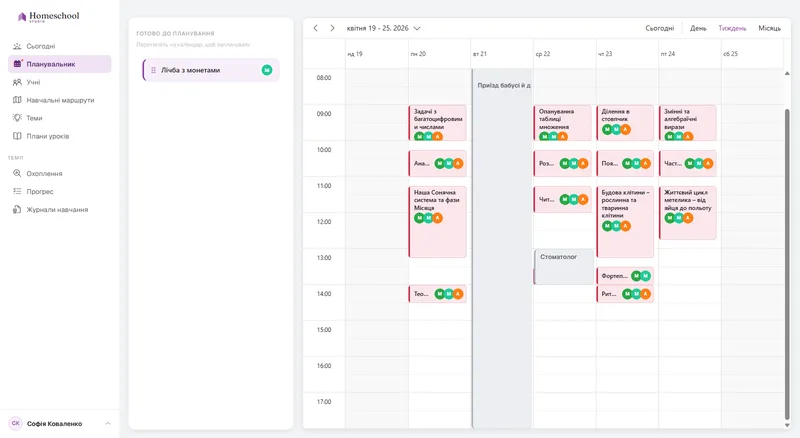Open the Прогрес list icon
Screen dimensions: 800x438
point(17,191)
